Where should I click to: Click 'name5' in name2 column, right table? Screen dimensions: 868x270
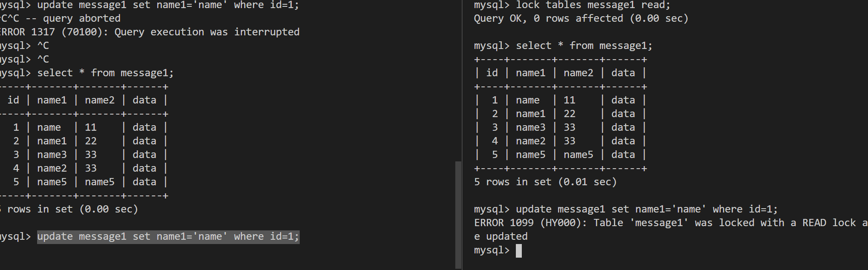[578, 155]
